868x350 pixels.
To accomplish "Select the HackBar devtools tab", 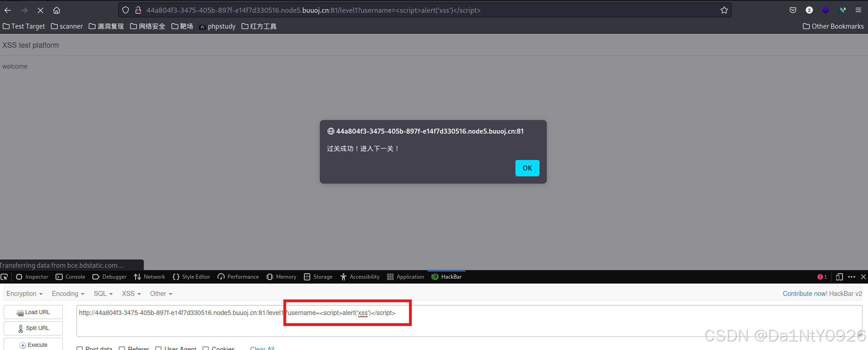I will point(447,277).
